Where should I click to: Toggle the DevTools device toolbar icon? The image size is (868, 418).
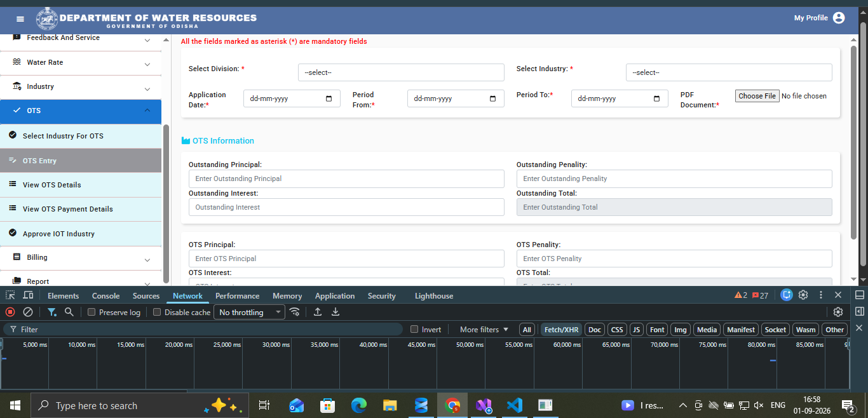point(28,295)
